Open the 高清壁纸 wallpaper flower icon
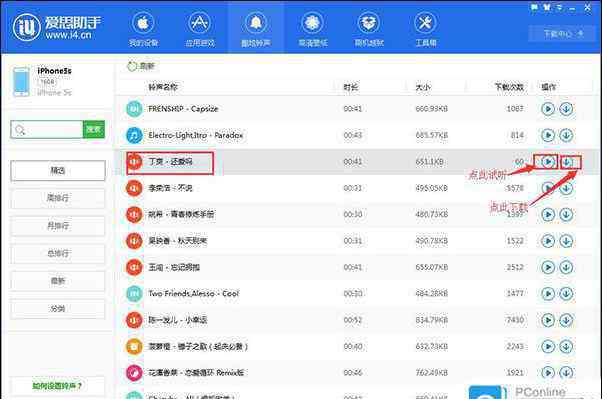The height and width of the screenshot is (399, 602). 313,29
